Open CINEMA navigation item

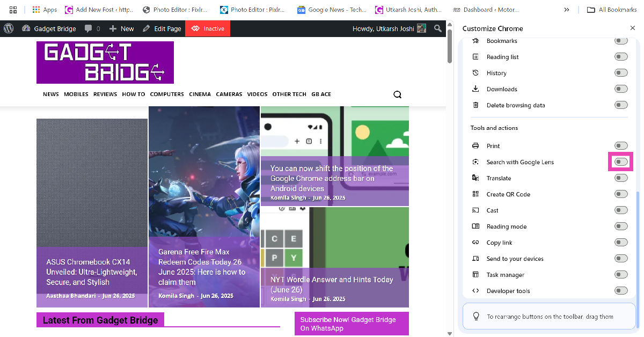click(200, 94)
